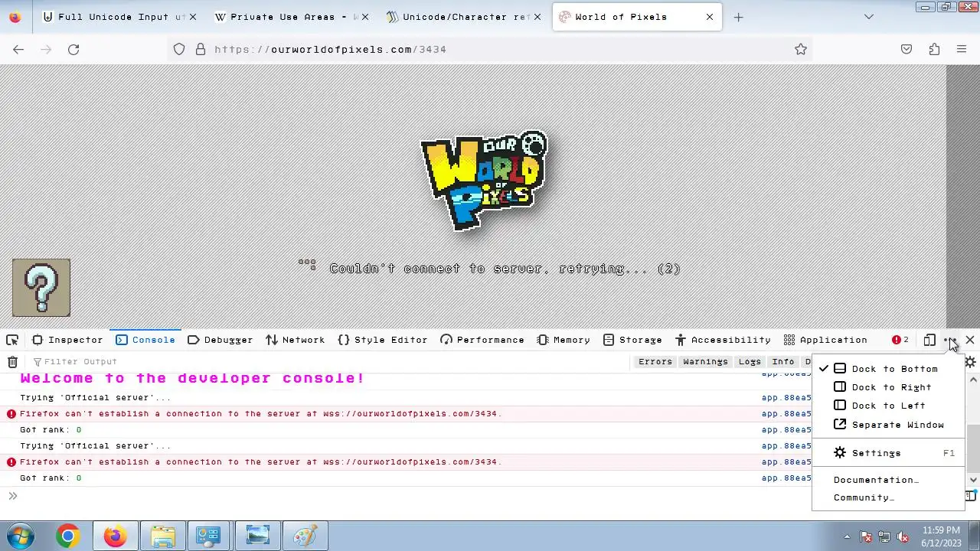Toggle the Warnings filter in console
Viewport: 980px width, 551px height.
[705, 362]
